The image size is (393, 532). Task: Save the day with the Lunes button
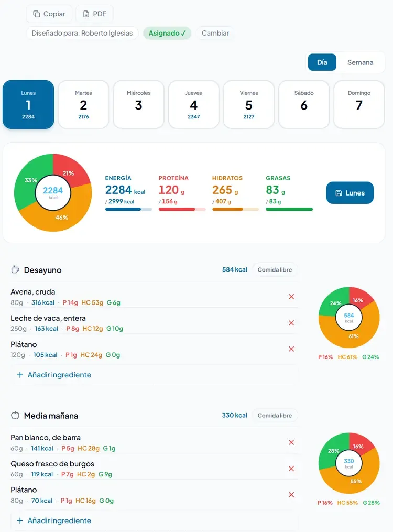(x=350, y=193)
